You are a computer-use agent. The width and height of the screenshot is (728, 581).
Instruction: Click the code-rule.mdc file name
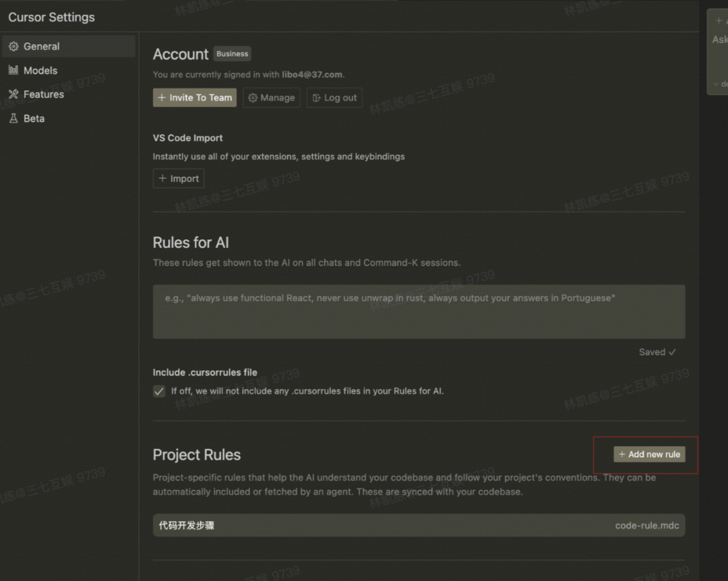click(646, 525)
